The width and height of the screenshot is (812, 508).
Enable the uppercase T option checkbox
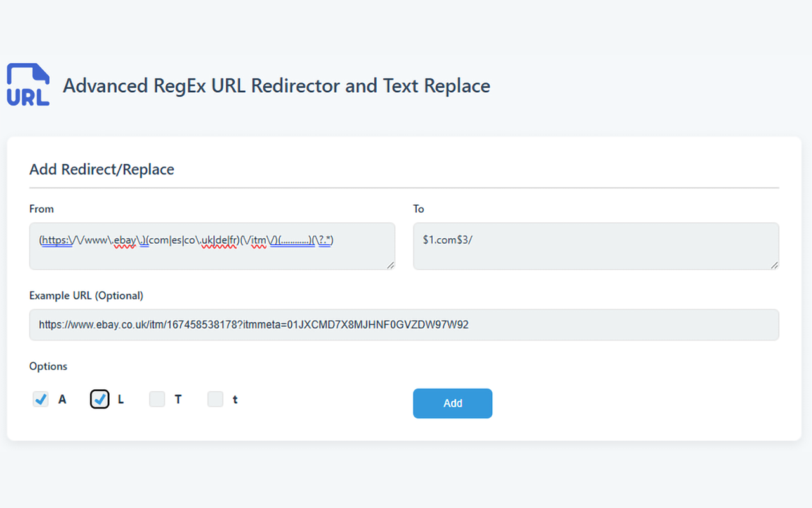pos(157,399)
